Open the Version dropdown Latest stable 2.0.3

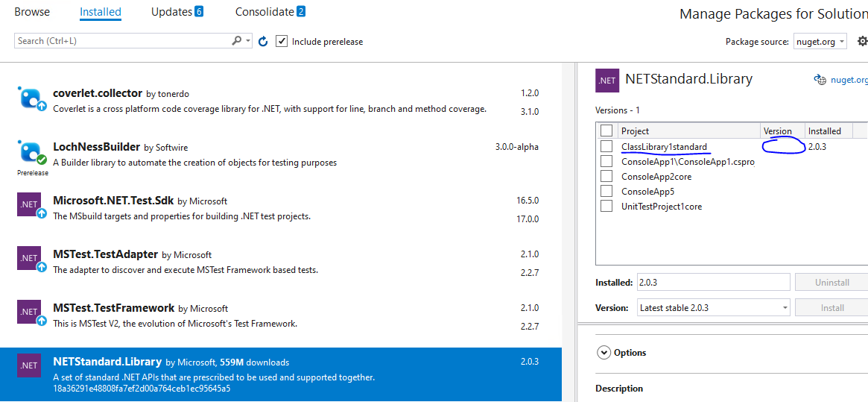pos(714,307)
